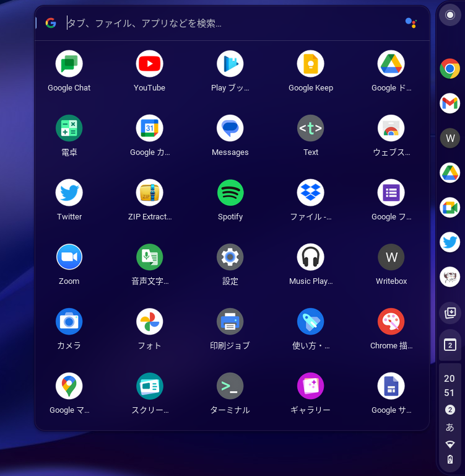Viewport: 465px width, 476px height.
Task: Open voice transcription app (音声文字...)
Action: [x=150, y=257]
